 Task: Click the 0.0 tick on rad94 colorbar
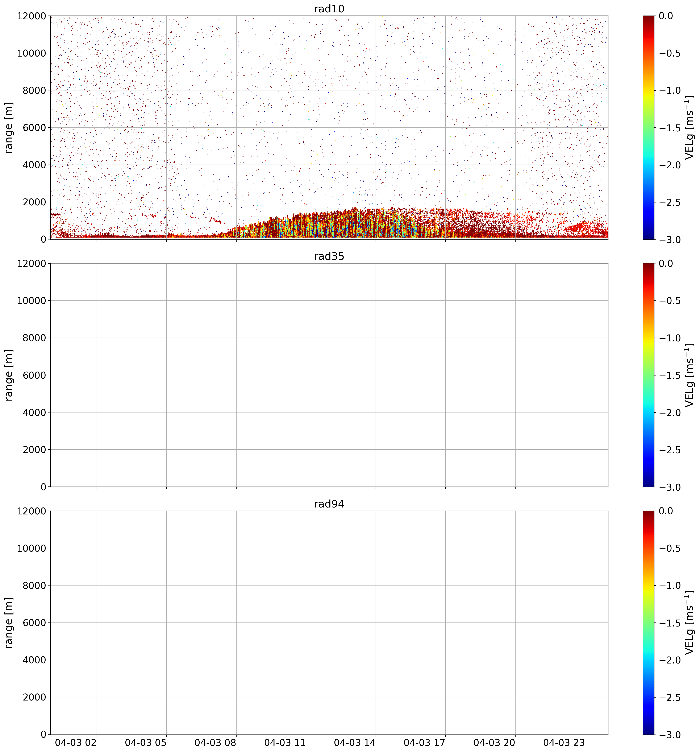pos(666,511)
